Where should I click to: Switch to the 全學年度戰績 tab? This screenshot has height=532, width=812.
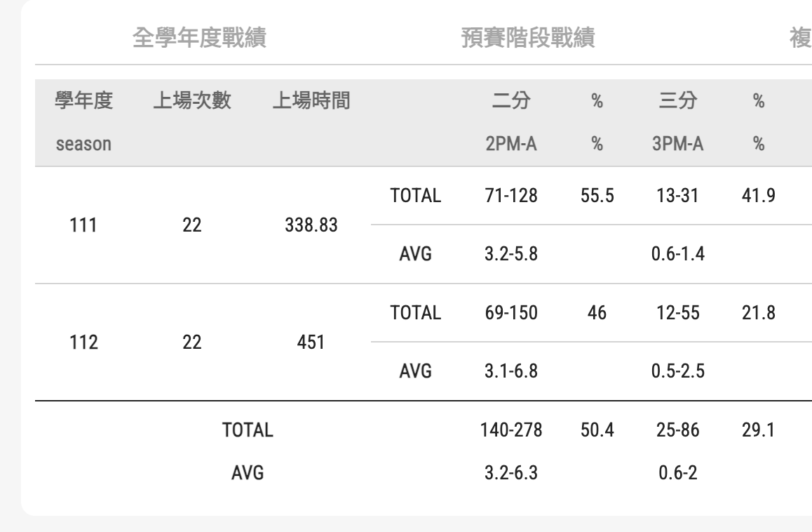198,39
